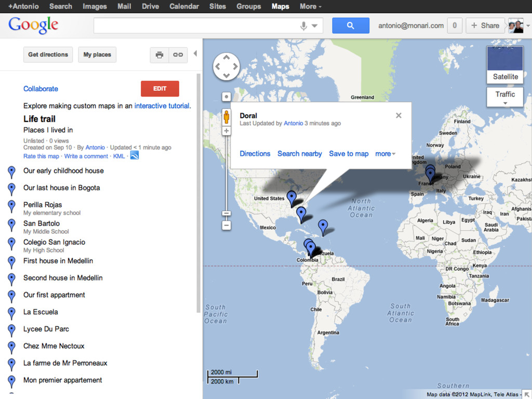The image size is (532, 399).
Task: Click the blue search magnifier button
Action: [x=351, y=25]
